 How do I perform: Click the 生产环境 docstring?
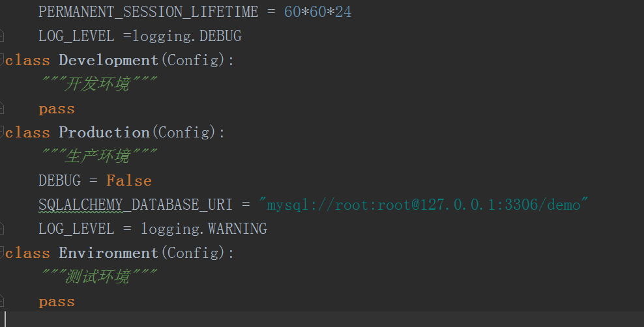click(98, 156)
